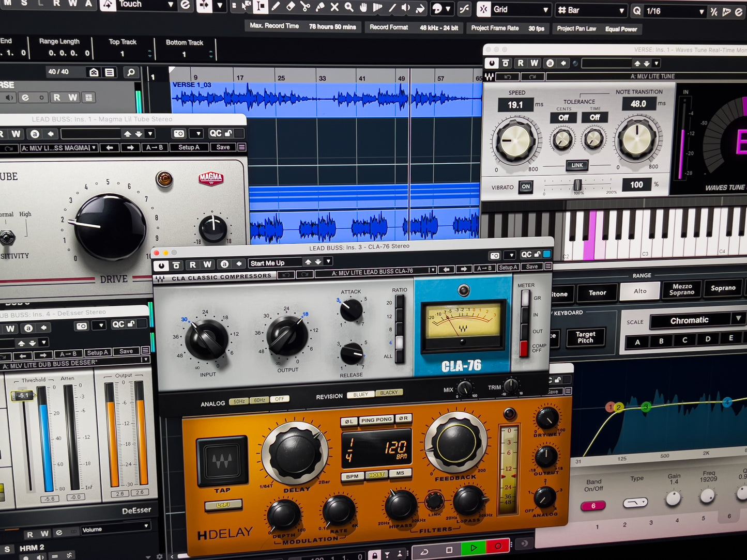
Task: Activate the Zoom magnifier tool
Action: [349, 7]
